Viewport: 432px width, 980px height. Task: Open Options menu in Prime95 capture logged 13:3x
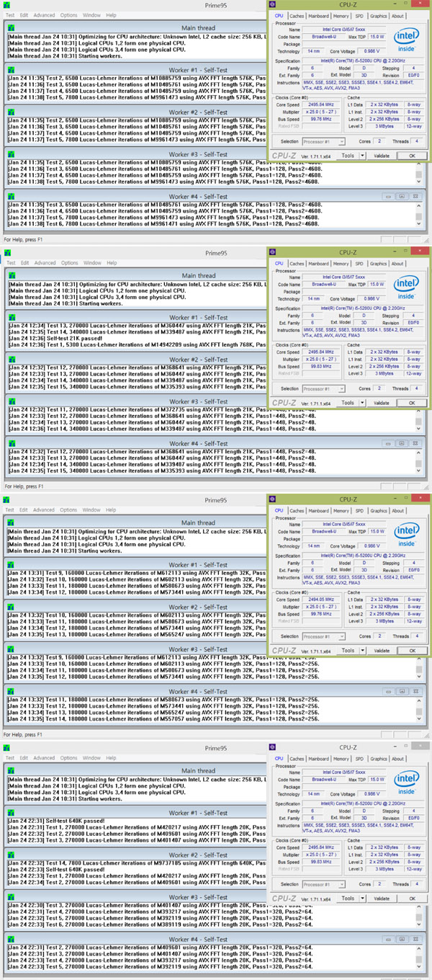[x=69, y=510]
